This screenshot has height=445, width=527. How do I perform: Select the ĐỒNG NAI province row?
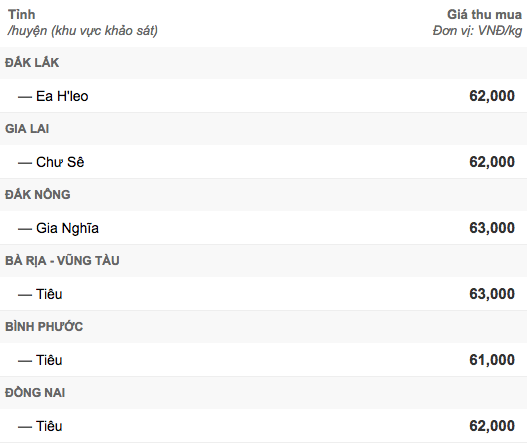tap(264, 393)
